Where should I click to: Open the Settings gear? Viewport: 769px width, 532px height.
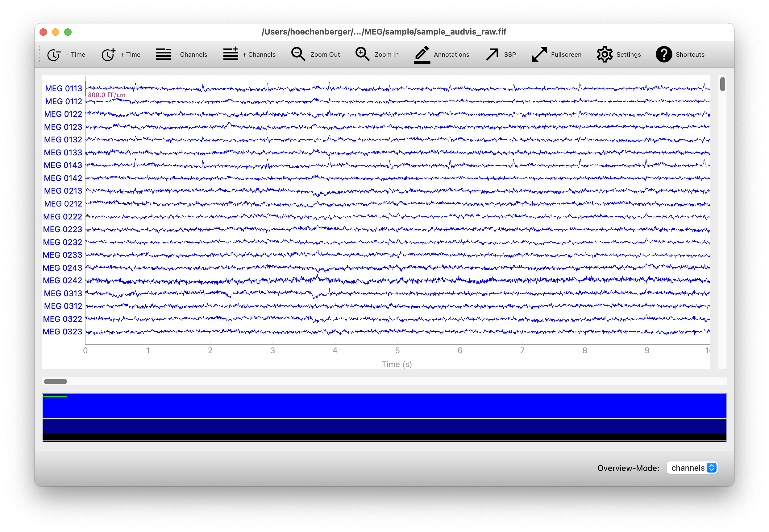(605, 55)
